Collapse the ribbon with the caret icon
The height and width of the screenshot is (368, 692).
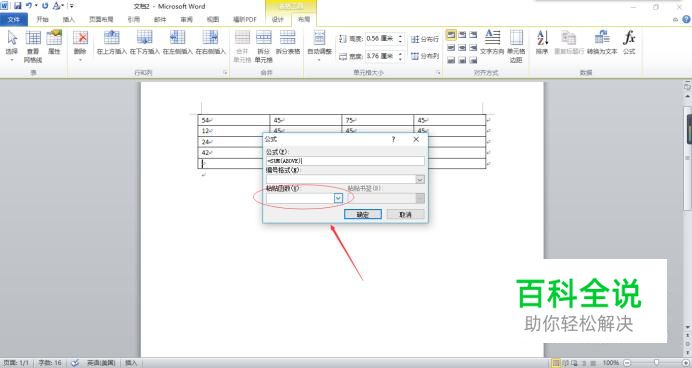(x=675, y=19)
